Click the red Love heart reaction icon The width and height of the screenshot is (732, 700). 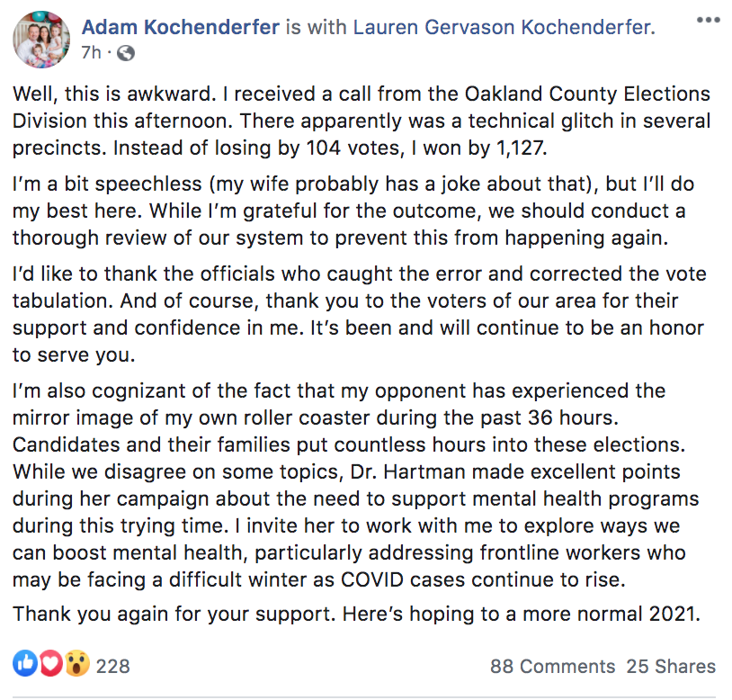(x=50, y=664)
